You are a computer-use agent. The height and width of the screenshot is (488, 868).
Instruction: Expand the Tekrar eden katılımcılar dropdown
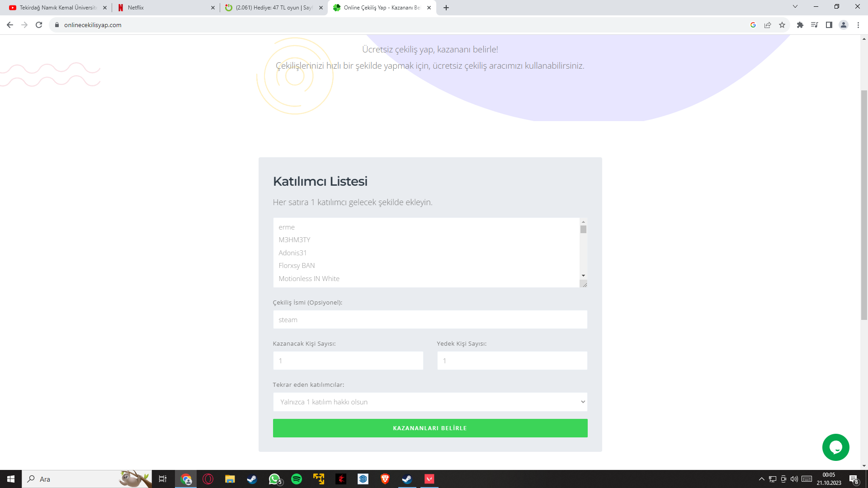(x=430, y=402)
